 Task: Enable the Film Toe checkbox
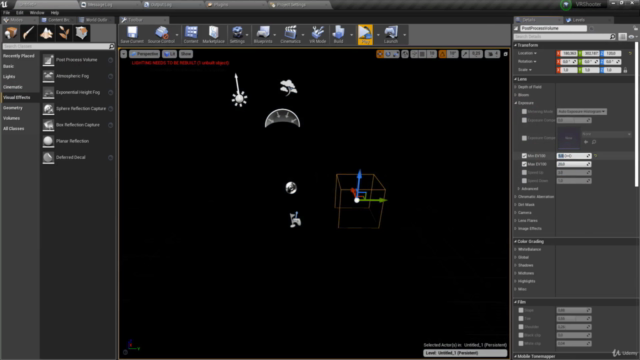(x=521, y=318)
